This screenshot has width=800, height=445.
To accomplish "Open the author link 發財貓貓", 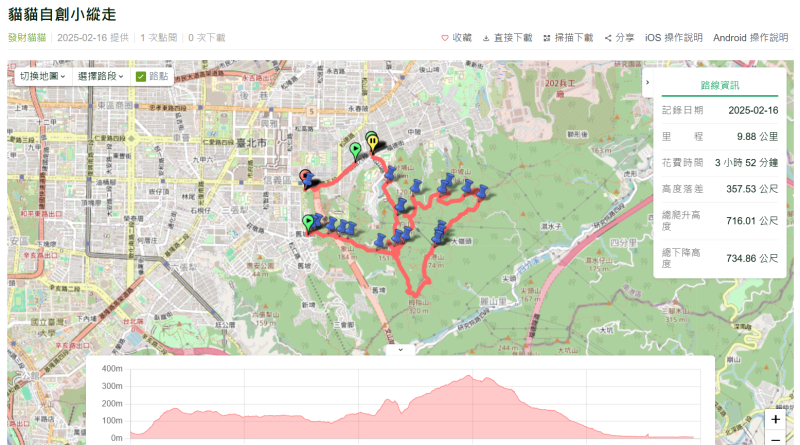I will tap(27, 38).
